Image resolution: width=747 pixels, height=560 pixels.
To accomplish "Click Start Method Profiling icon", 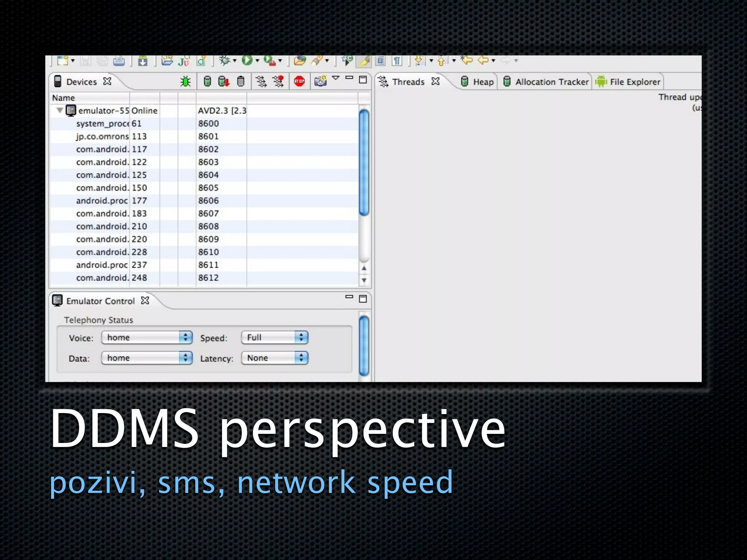I will click(x=278, y=81).
